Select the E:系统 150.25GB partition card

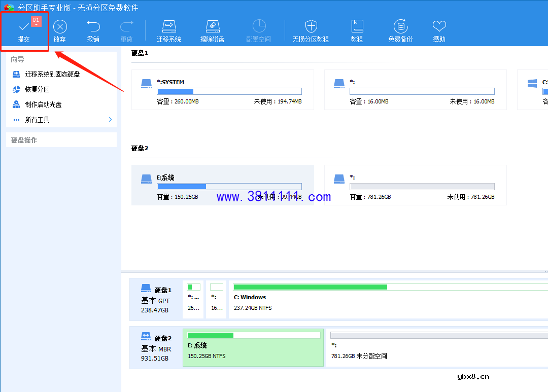pyautogui.click(x=222, y=185)
